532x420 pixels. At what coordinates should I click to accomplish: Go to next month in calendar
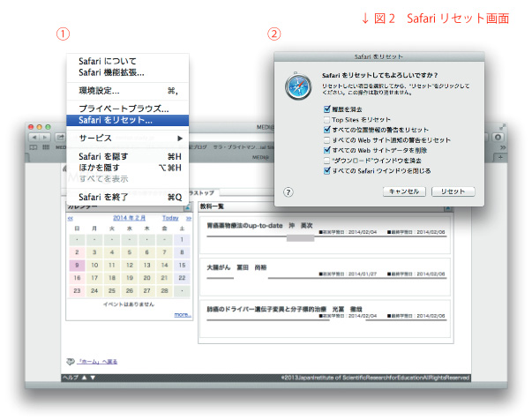185,218
